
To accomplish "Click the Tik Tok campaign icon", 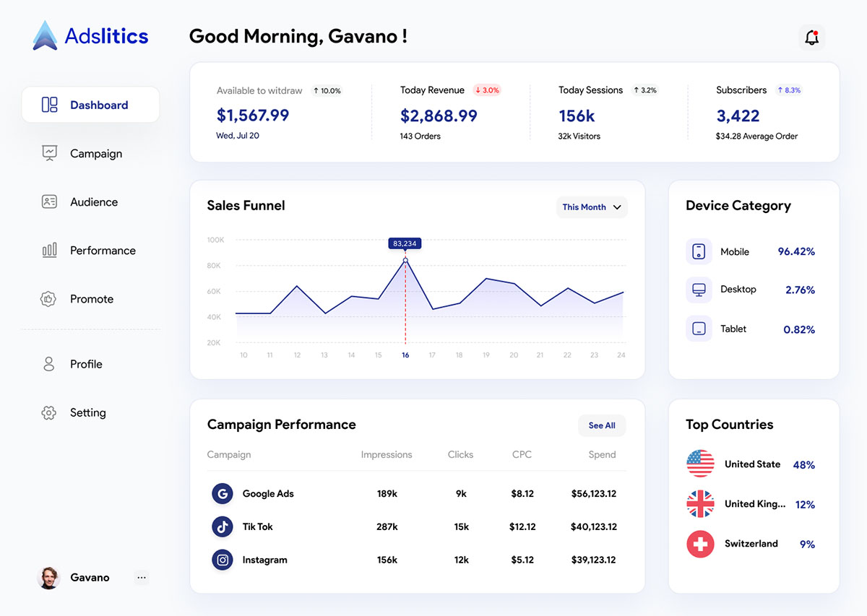I will click(x=223, y=526).
